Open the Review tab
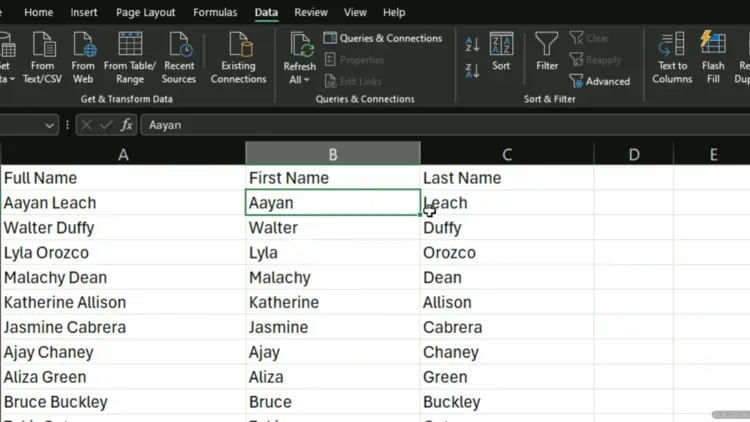The height and width of the screenshot is (422, 750). tap(311, 12)
